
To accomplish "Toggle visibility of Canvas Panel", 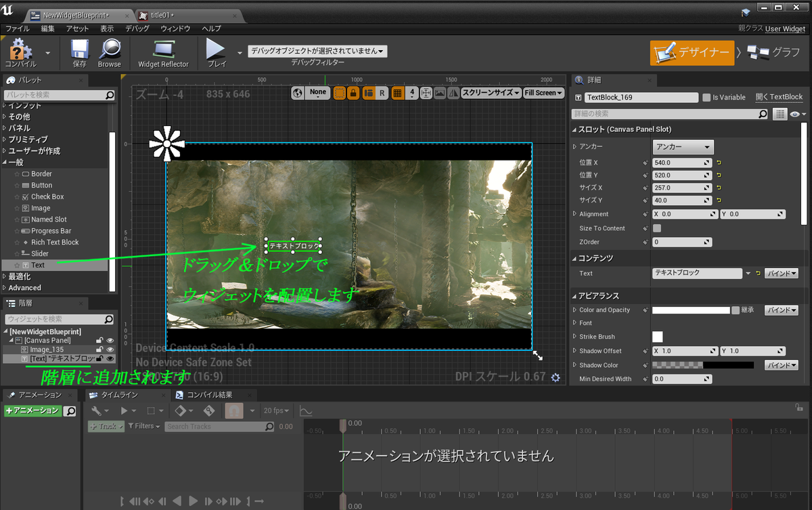I will pyautogui.click(x=110, y=341).
